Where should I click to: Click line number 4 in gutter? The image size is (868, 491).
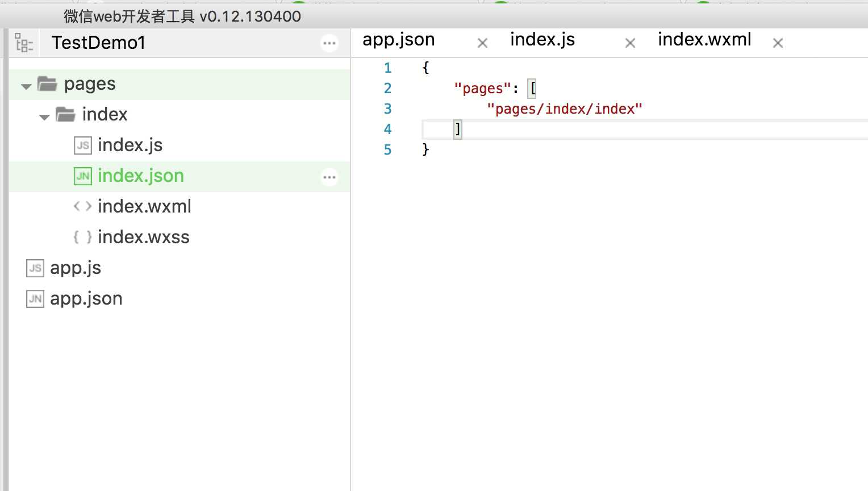pos(388,130)
